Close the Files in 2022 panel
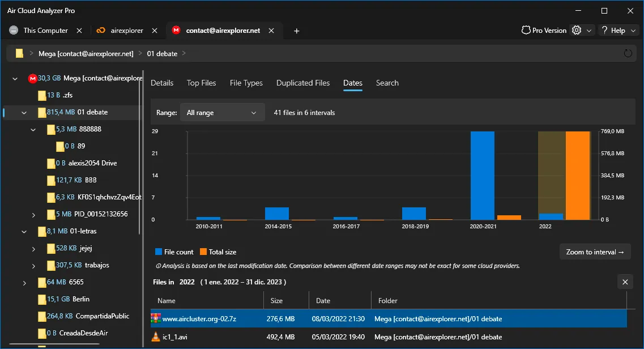The width and height of the screenshot is (644, 349). point(625,282)
